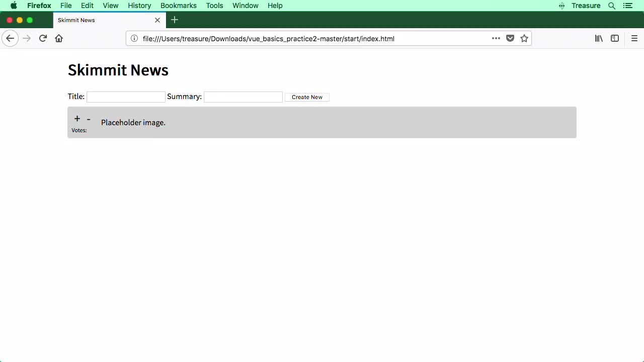Open macOS Spotlight search
The width and height of the screenshot is (644, 362).
(x=612, y=6)
